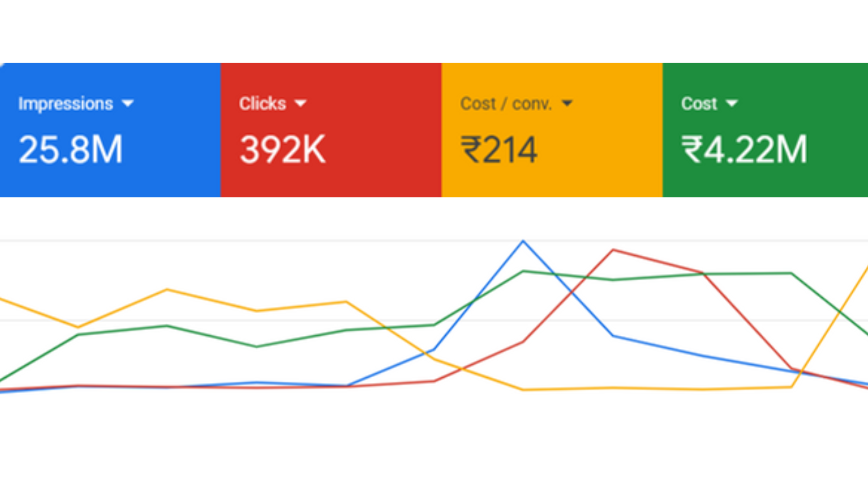Click the yellow line's first peak
Image resolution: width=868 pixels, height=488 pixels.
point(167,289)
